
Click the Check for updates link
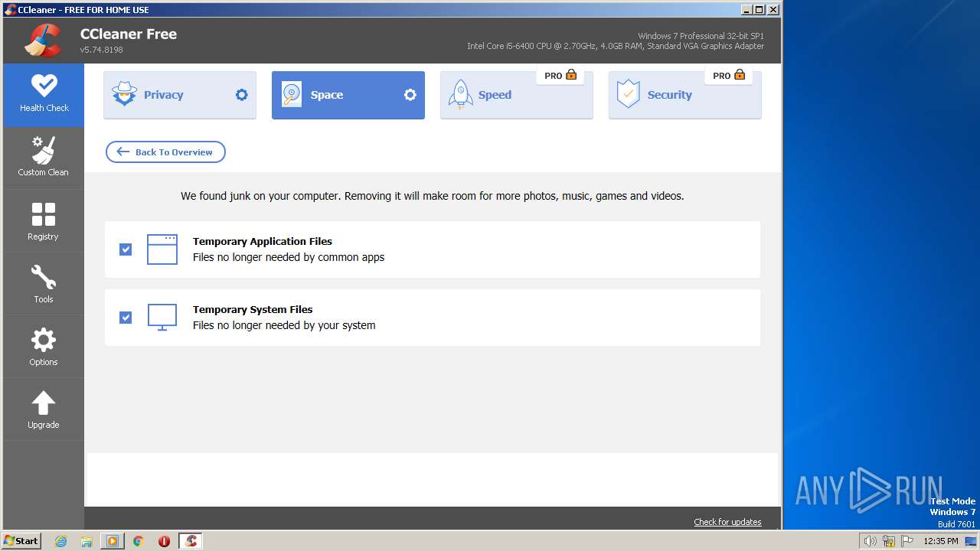click(727, 522)
